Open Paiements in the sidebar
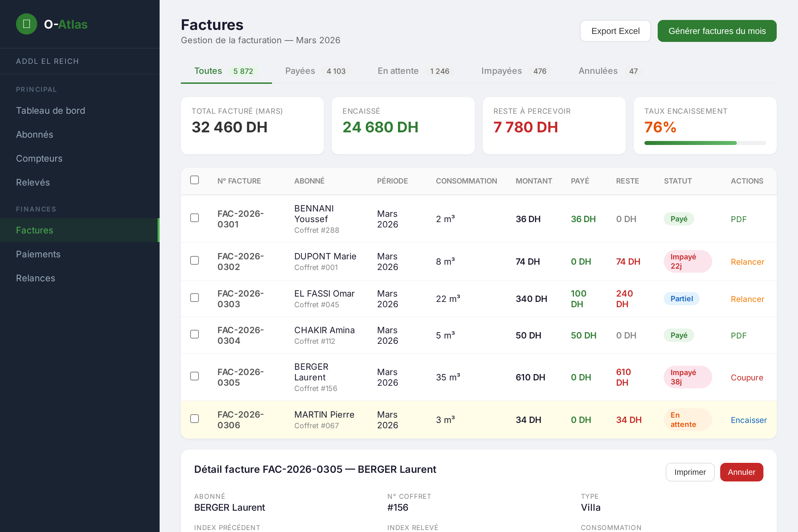The width and height of the screenshot is (798, 532). click(38, 254)
